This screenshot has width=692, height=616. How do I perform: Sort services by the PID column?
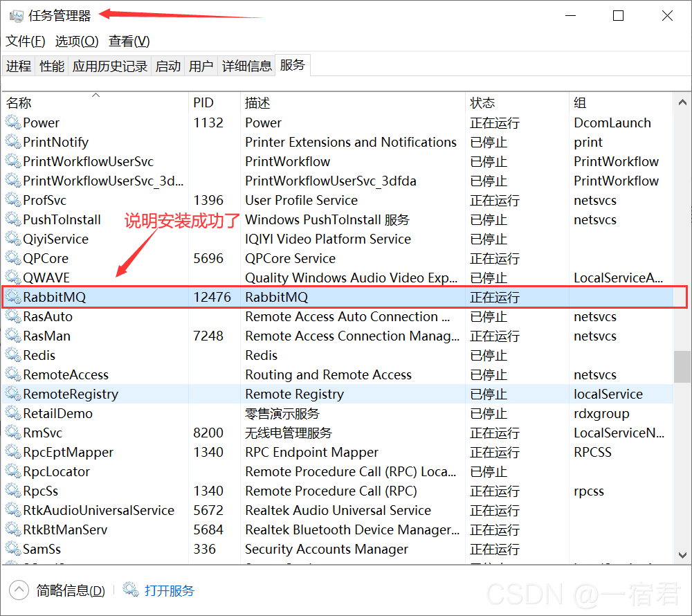[215, 103]
